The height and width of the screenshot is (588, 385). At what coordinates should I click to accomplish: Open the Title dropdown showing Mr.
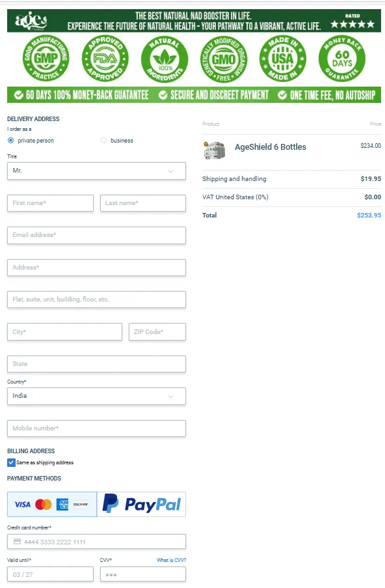[x=97, y=171]
